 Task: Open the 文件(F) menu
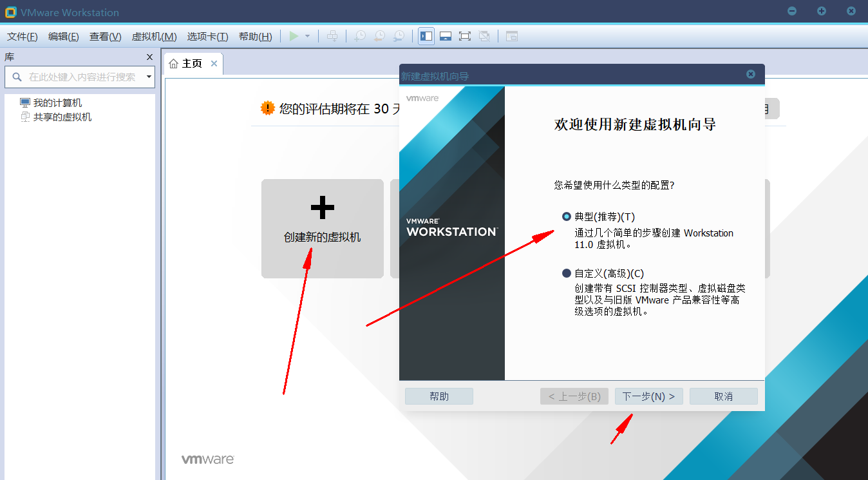(x=23, y=37)
